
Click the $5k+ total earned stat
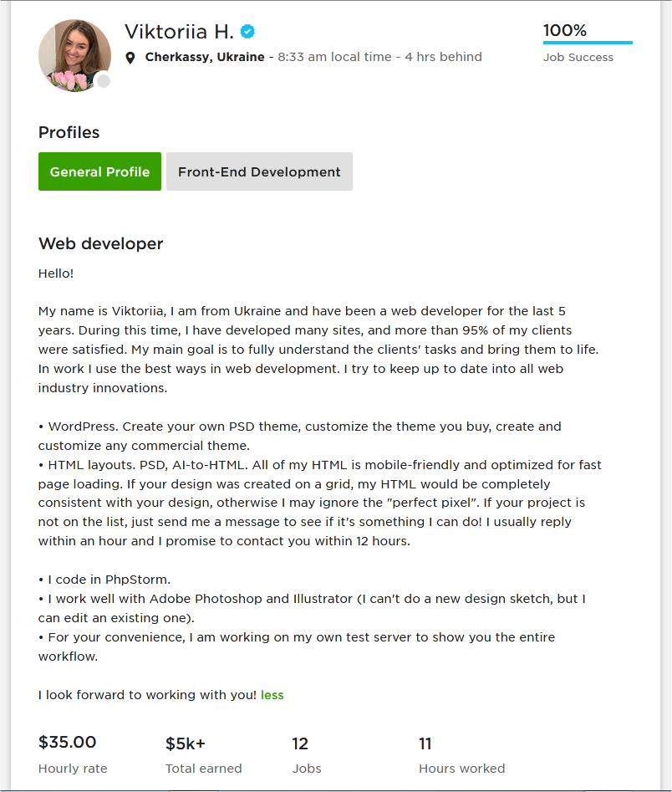pos(186,743)
